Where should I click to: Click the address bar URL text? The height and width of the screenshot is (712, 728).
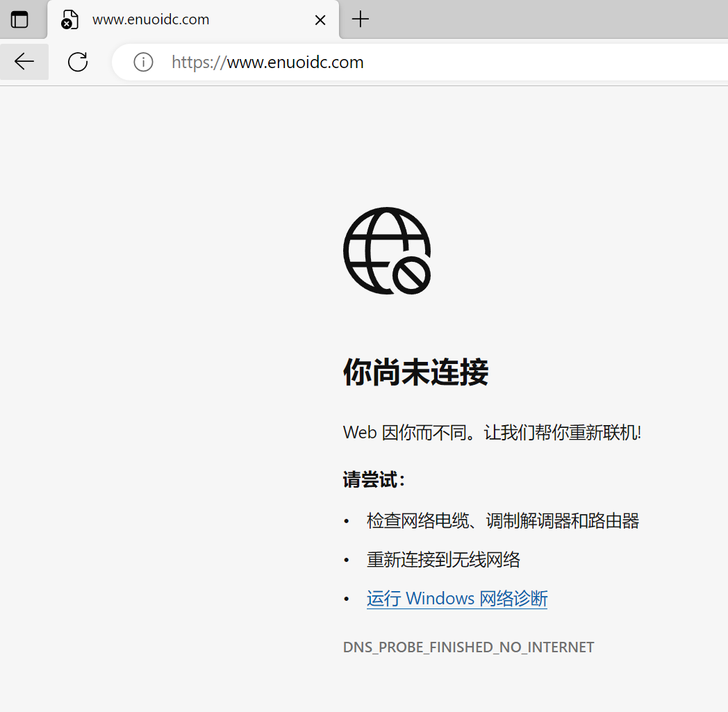267,63
